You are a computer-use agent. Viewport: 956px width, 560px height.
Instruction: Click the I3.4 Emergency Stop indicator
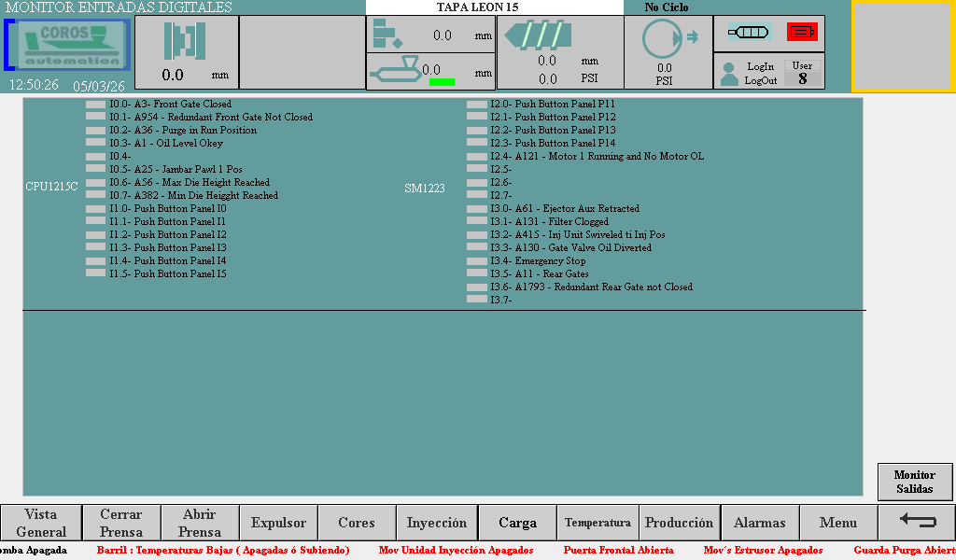pyautogui.click(x=476, y=261)
